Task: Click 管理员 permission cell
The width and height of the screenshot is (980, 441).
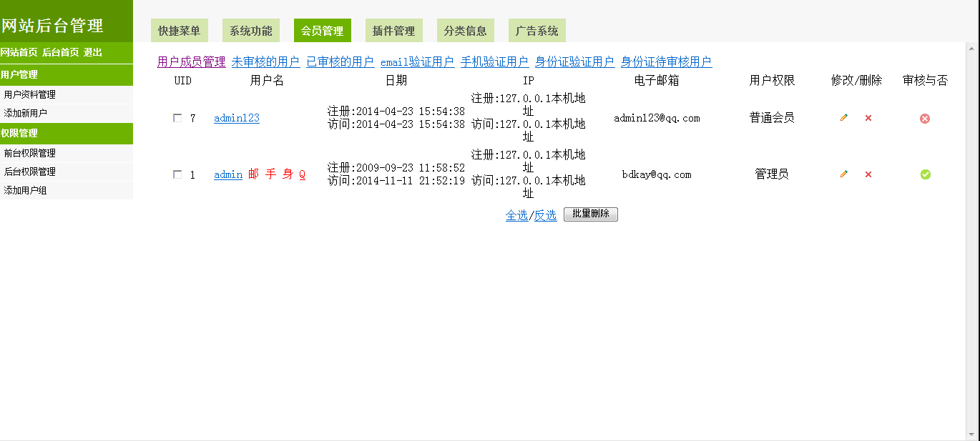Action: 772,174
